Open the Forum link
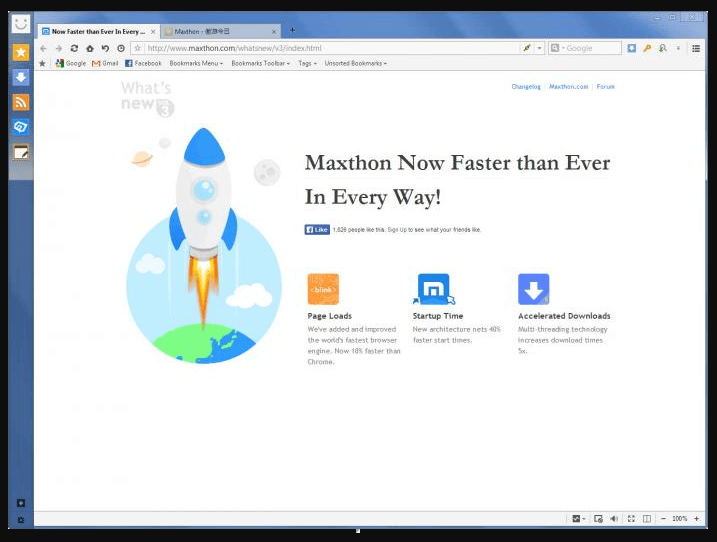The width and height of the screenshot is (717, 542). (605, 86)
